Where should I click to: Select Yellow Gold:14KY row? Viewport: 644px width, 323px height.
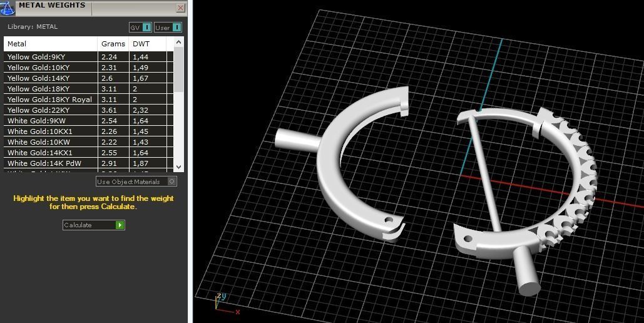[88, 78]
